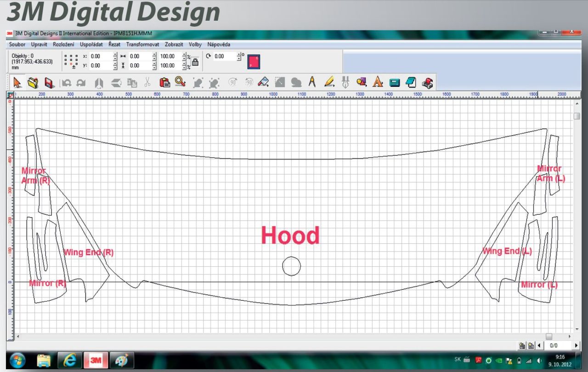Click the Copy icon in toolbar
The width and height of the screenshot is (588, 372).
tap(132, 83)
